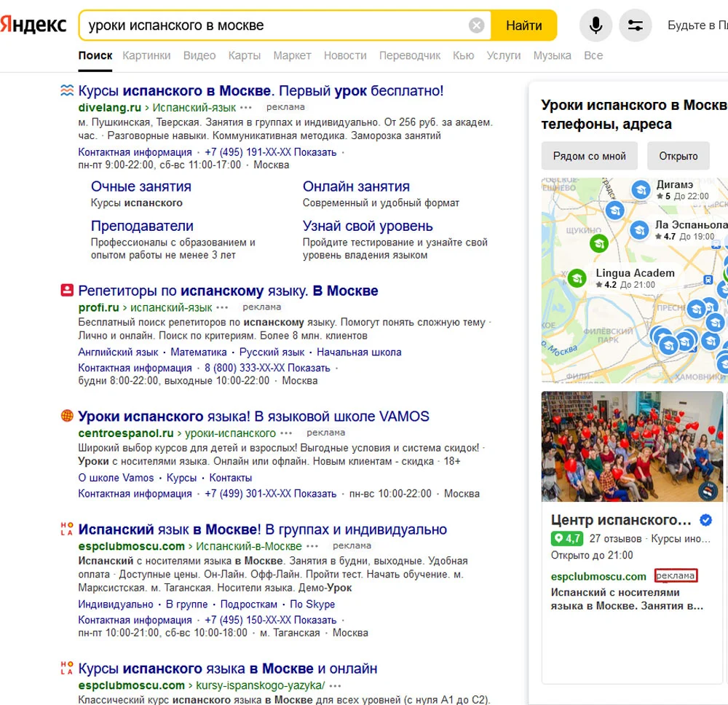Open 'Очные занятия' sitelink

(141, 186)
